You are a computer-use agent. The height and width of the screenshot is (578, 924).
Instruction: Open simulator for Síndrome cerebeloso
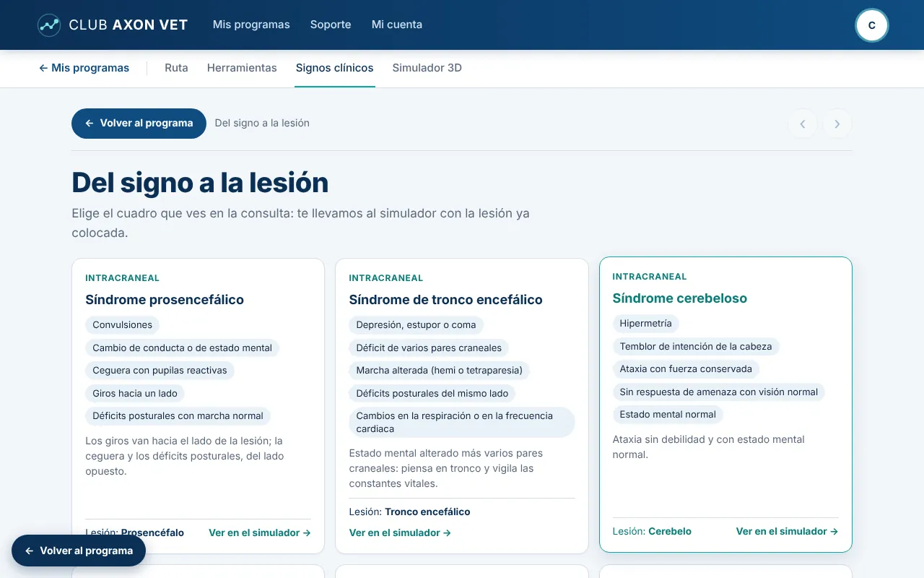787,531
